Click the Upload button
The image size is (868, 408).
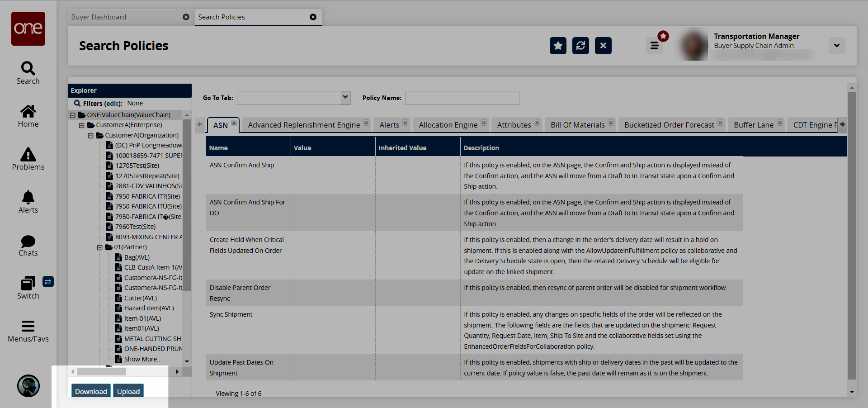click(x=128, y=391)
